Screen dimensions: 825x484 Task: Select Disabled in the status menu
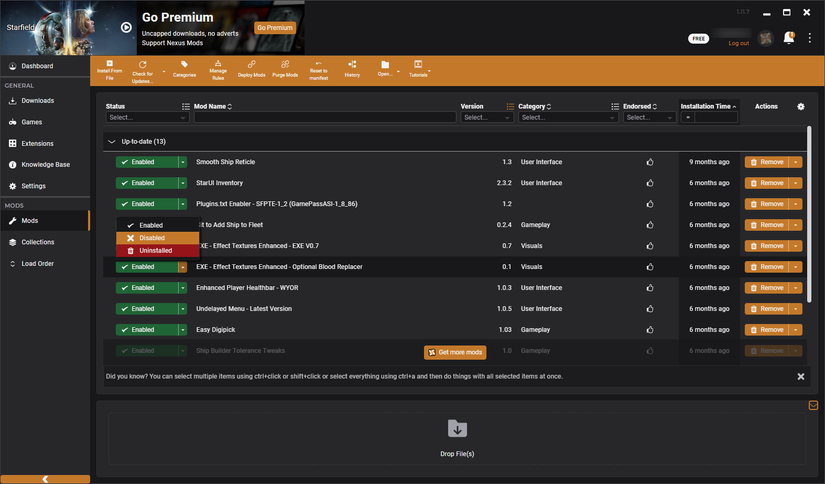(152, 238)
